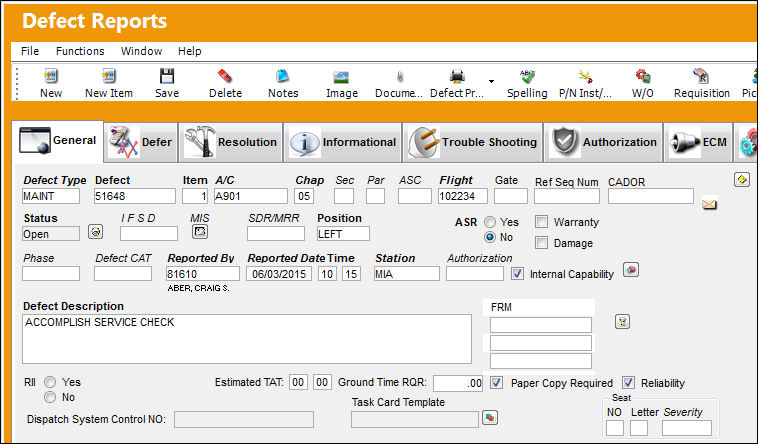Click the FRM lookup icon
This screenshot has height=444, width=758.
pos(622,321)
